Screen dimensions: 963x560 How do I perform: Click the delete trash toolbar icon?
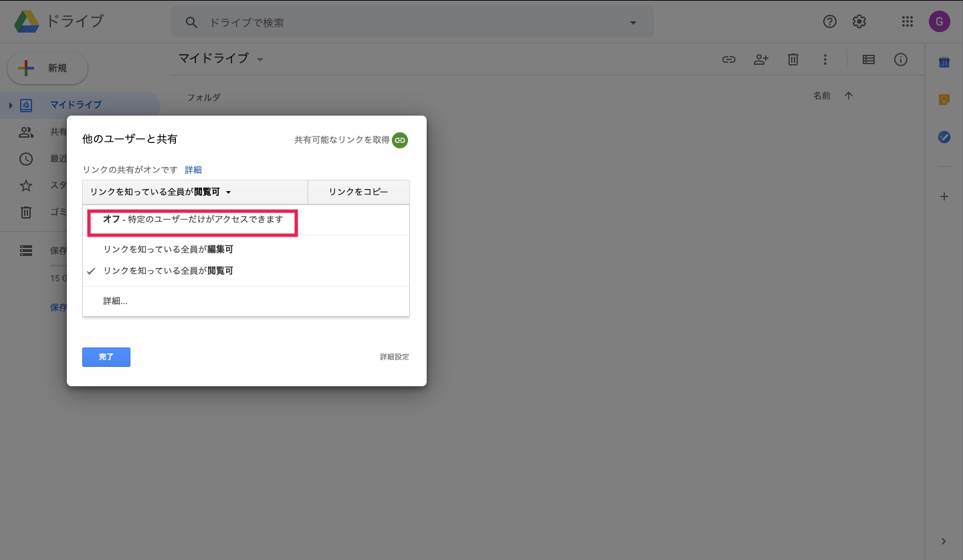793,59
